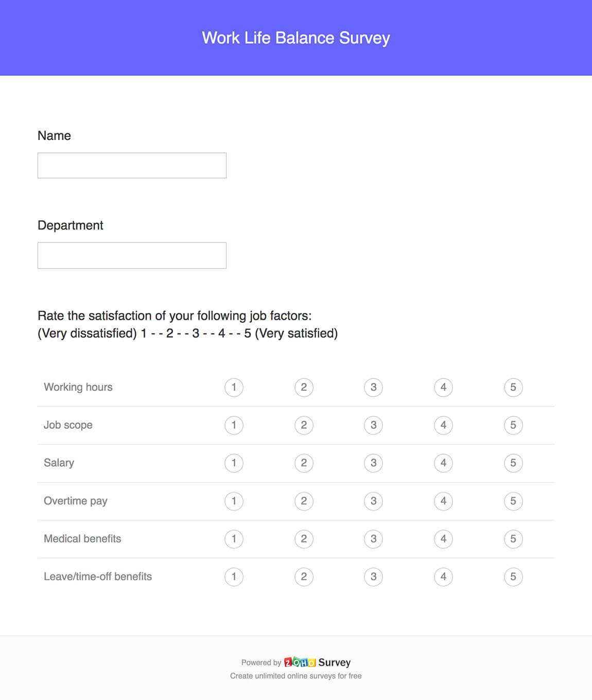The height and width of the screenshot is (700, 592).
Task: Choose rating 3 for Medical benefits
Action: pos(373,539)
